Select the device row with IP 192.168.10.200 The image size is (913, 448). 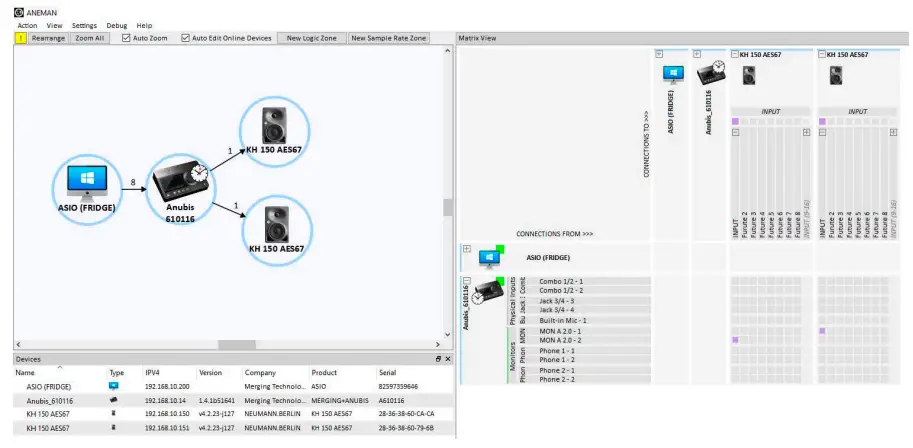click(233, 386)
